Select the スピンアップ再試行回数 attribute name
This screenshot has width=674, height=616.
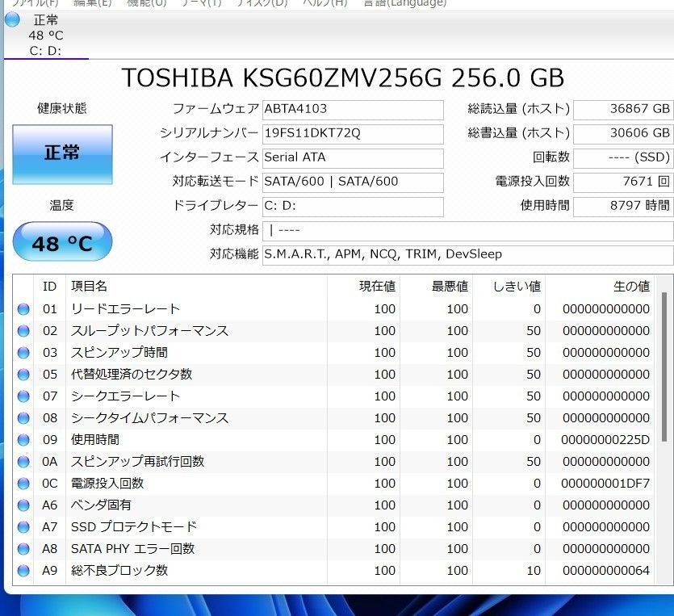tap(137, 462)
